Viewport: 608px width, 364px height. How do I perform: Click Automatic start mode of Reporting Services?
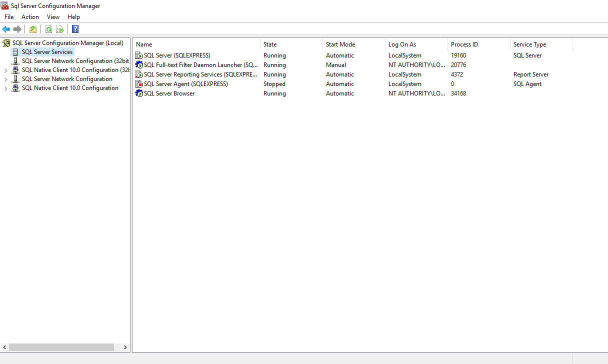point(340,74)
